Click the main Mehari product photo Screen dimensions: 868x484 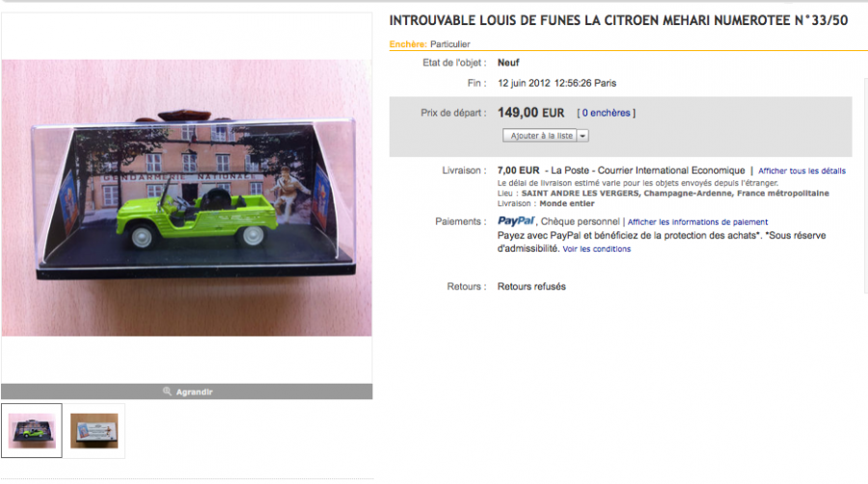(186, 198)
